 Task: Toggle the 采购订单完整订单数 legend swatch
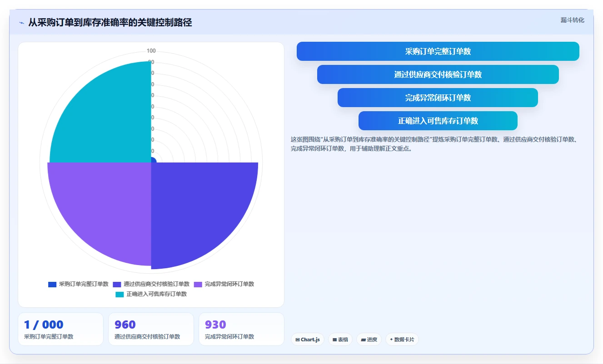click(52, 284)
